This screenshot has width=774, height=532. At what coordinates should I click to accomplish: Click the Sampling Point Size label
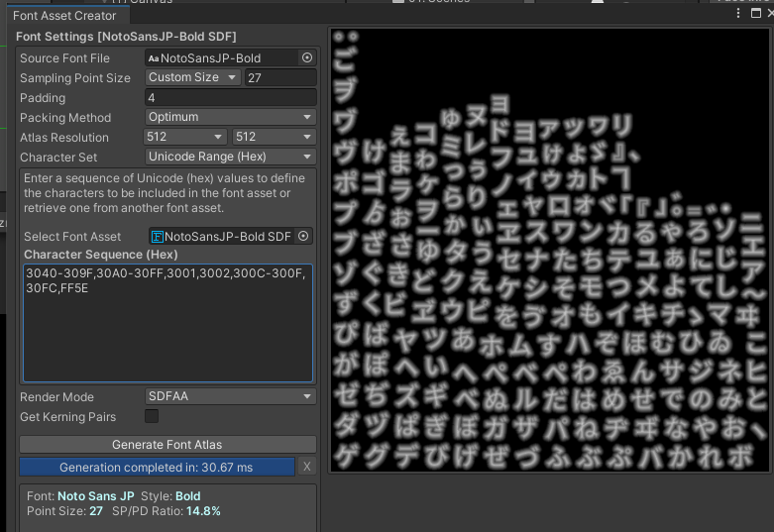click(x=75, y=78)
